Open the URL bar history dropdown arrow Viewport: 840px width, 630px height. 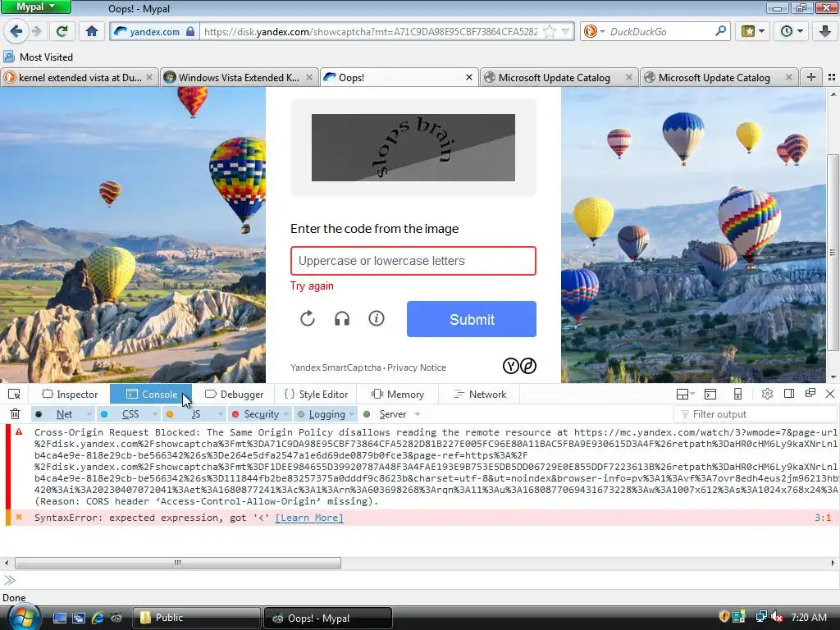tap(565, 32)
